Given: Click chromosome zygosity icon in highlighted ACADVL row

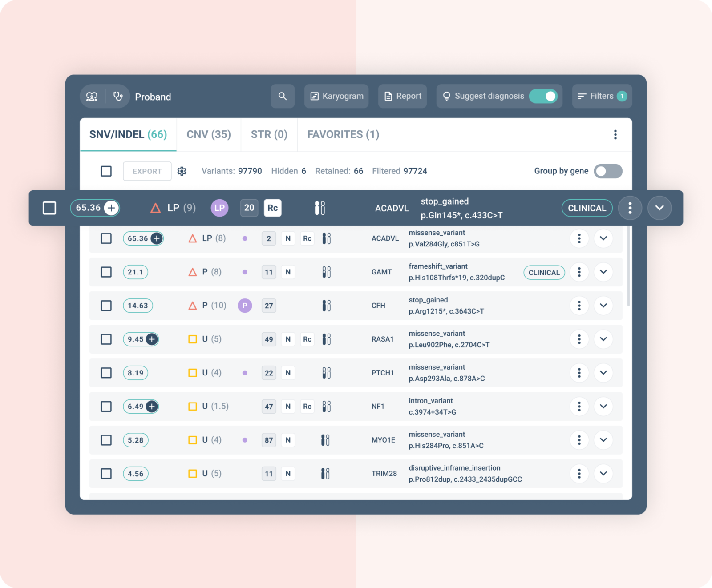Looking at the screenshot, I should click(320, 208).
